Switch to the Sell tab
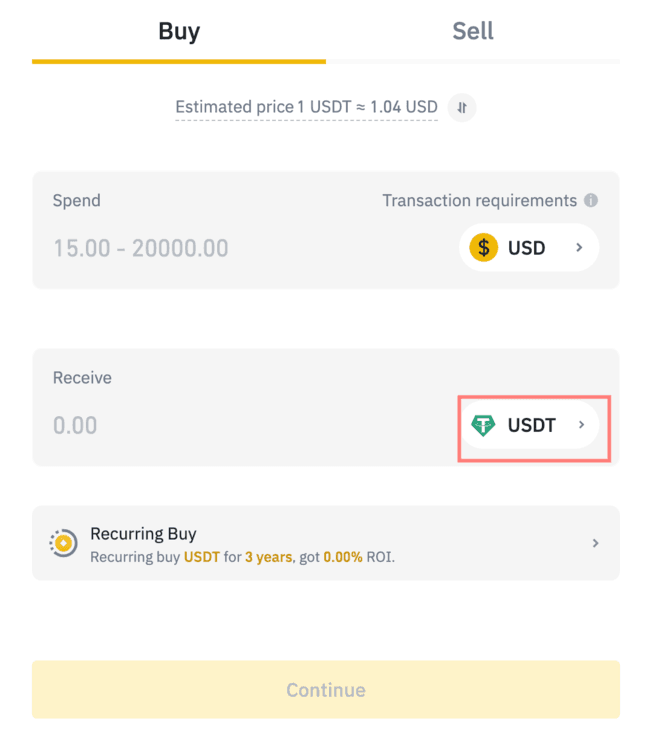 473,31
